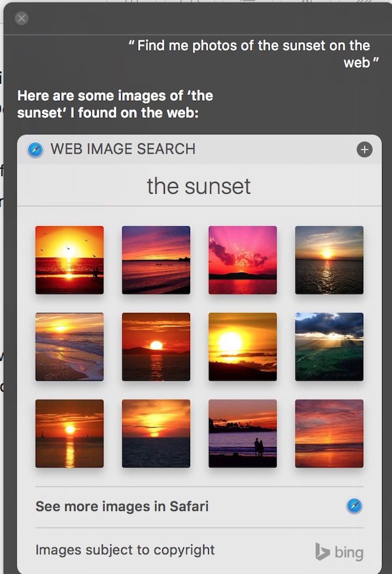Image resolution: width=392 pixels, height=574 pixels.
Task: Click the Safari compass icon beside Web Image Search
Action: (x=35, y=149)
